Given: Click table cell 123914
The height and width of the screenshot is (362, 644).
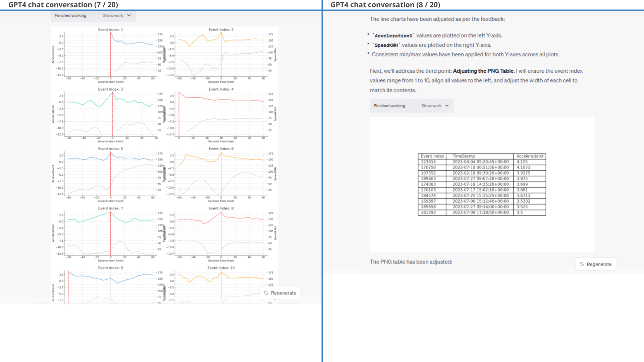Looking at the screenshot, I should point(432,162).
